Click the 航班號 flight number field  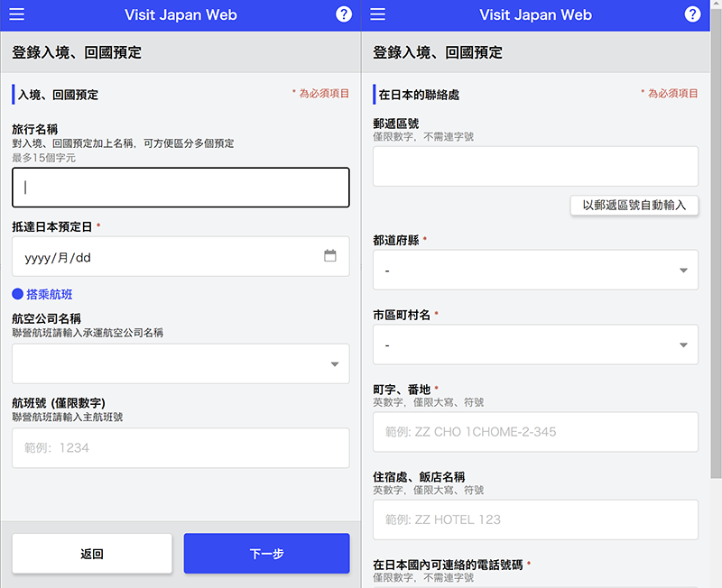[x=180, y=447]
